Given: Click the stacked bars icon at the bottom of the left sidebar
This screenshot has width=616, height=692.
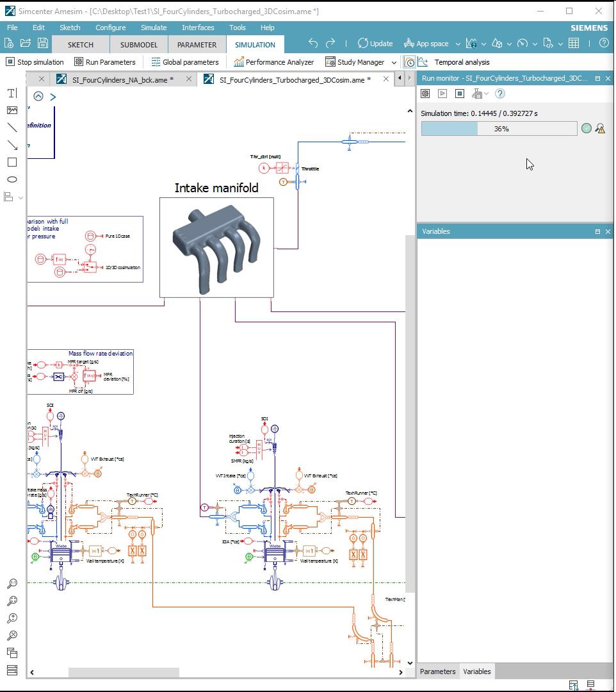Looking at the screenshot, I should click(12, 670).
